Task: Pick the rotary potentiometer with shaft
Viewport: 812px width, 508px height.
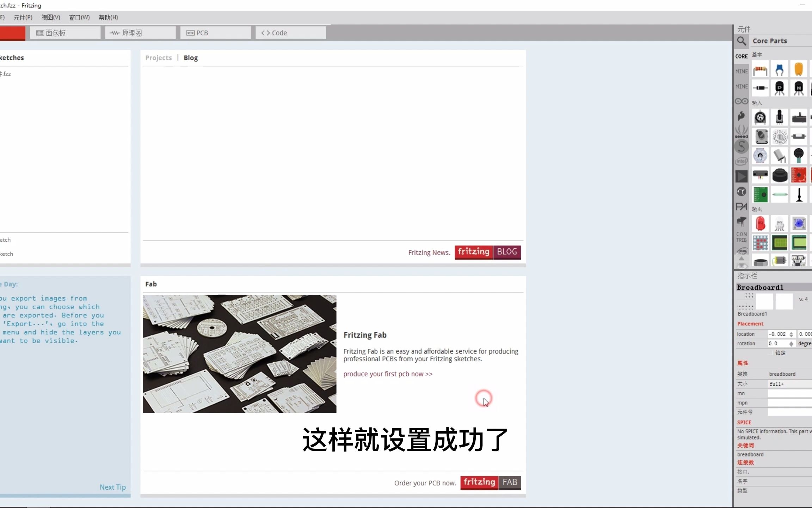Action: (780, 117)
